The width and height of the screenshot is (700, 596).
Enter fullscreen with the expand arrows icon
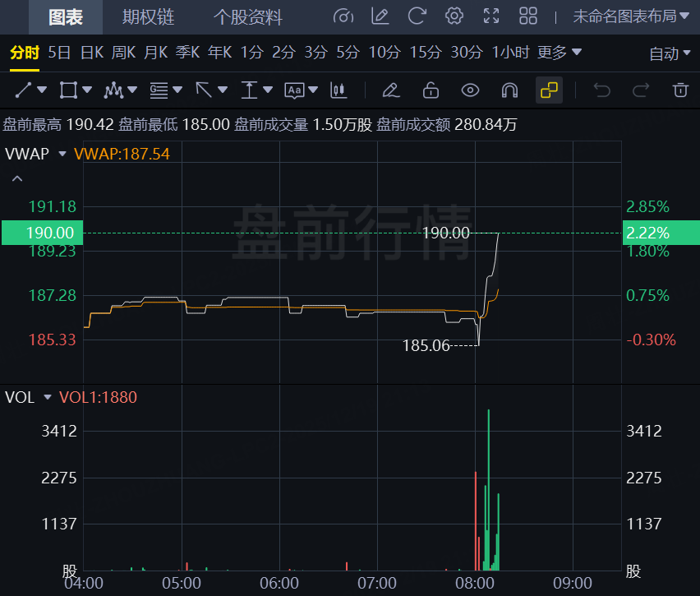tap(491, 16)
